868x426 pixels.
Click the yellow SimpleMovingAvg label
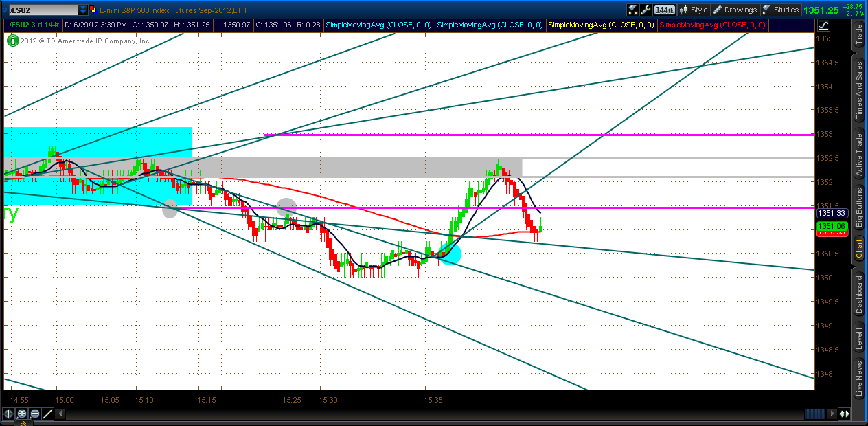point(602,25)
